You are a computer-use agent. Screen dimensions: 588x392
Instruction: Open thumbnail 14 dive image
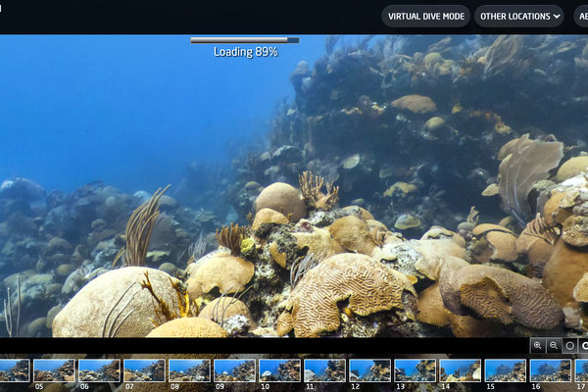[x=460, y=369]
